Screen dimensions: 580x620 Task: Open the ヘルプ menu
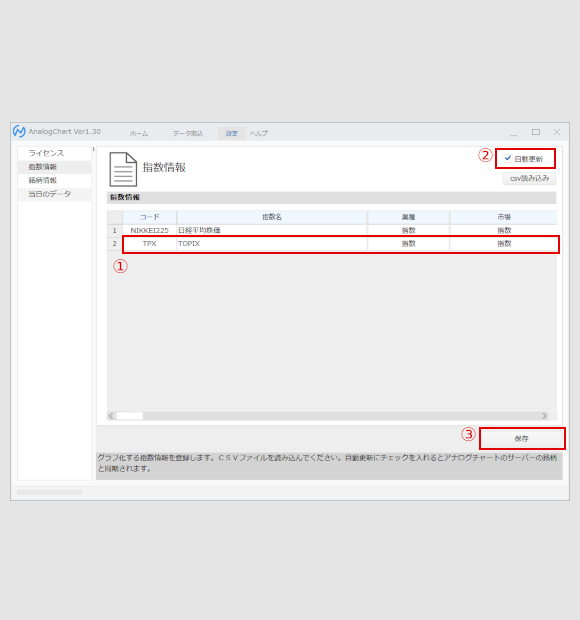point(259,134)
